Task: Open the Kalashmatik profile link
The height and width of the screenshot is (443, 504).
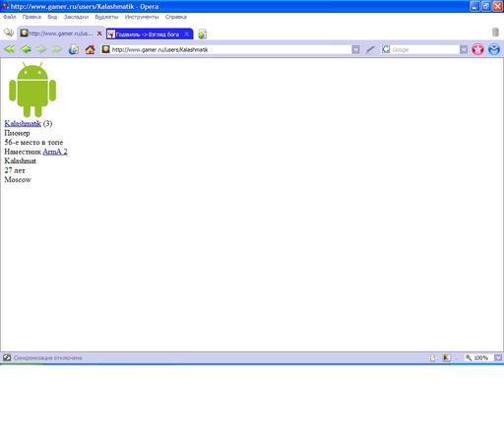Action: pos(23,123)
